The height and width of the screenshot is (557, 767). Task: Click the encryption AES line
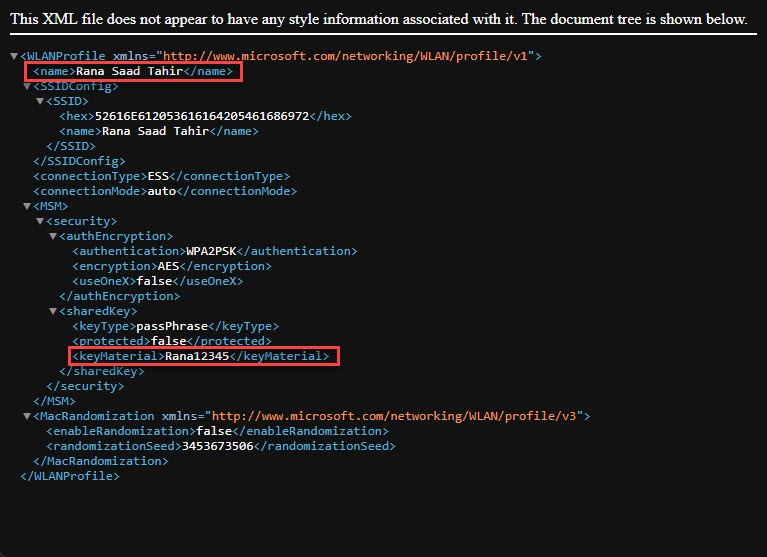pyautogui.click(x=172, y=266)
